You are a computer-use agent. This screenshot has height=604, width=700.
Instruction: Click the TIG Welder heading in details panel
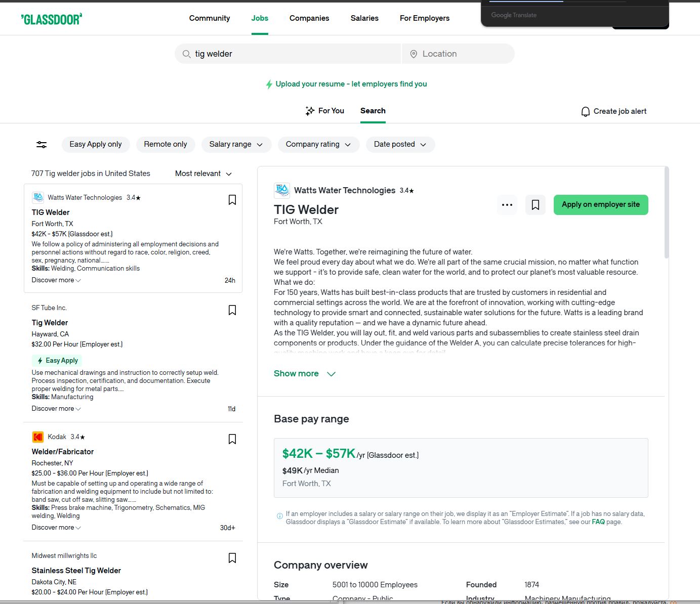point(306,210)
